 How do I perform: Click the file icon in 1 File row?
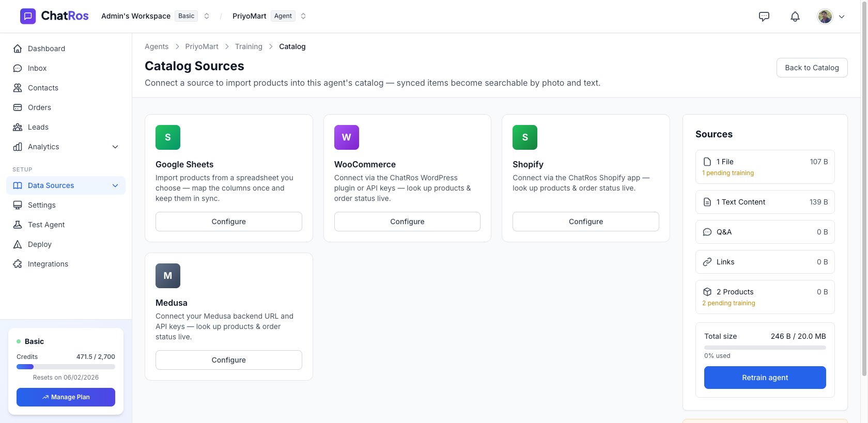[707, 162]
